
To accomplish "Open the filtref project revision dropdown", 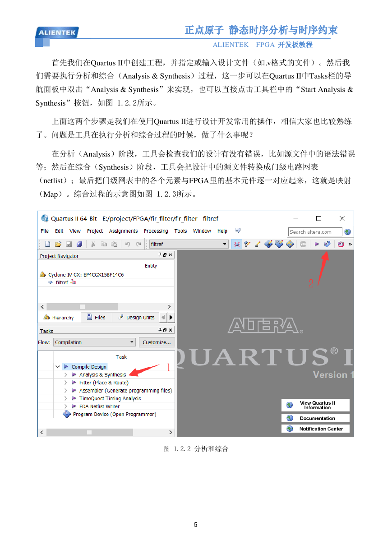I will click(189, 244).
